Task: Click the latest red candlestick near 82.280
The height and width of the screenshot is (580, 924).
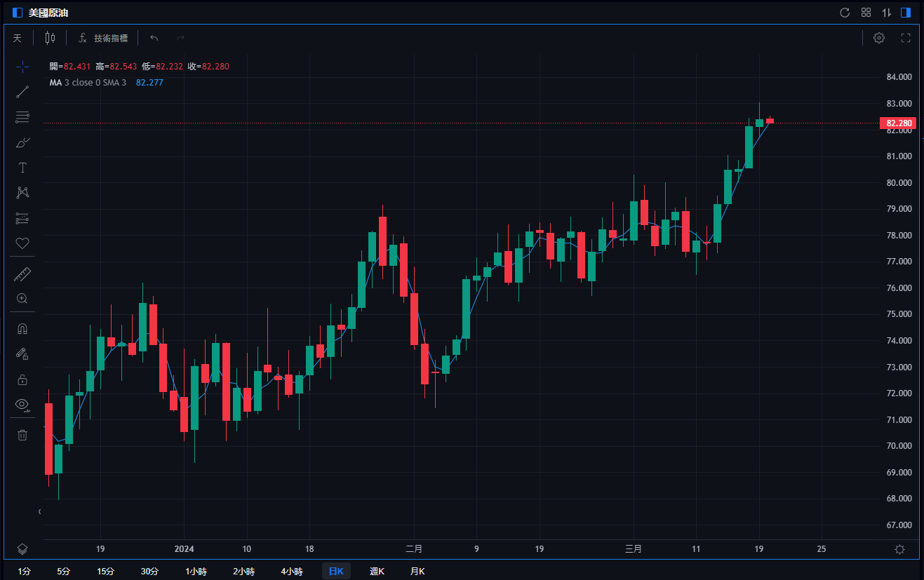Action: [x=770, y=121]
